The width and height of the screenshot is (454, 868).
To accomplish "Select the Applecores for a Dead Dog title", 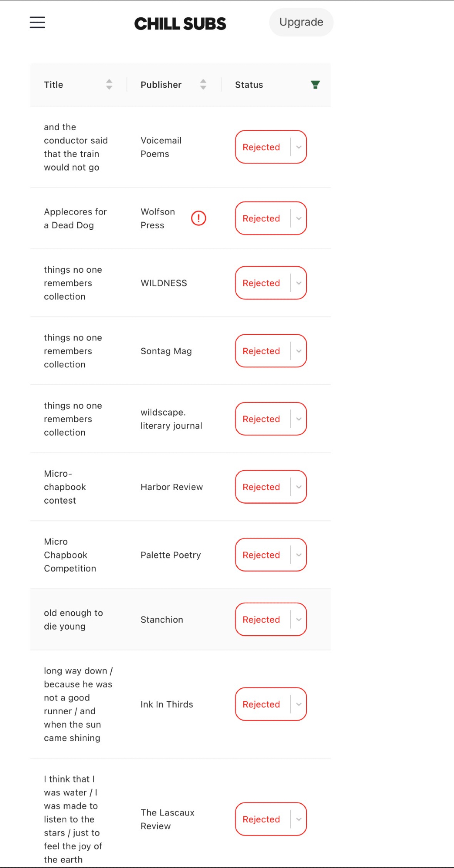I will (75, 218).
